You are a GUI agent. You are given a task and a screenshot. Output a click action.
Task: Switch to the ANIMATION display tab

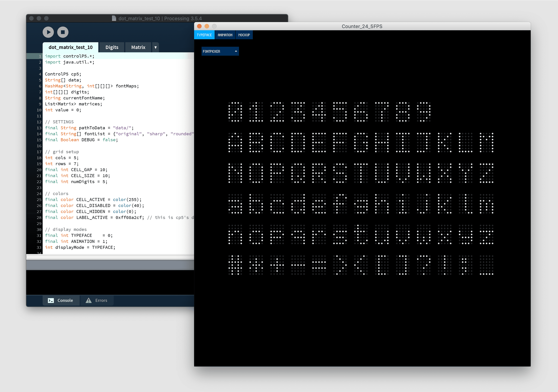225,35
